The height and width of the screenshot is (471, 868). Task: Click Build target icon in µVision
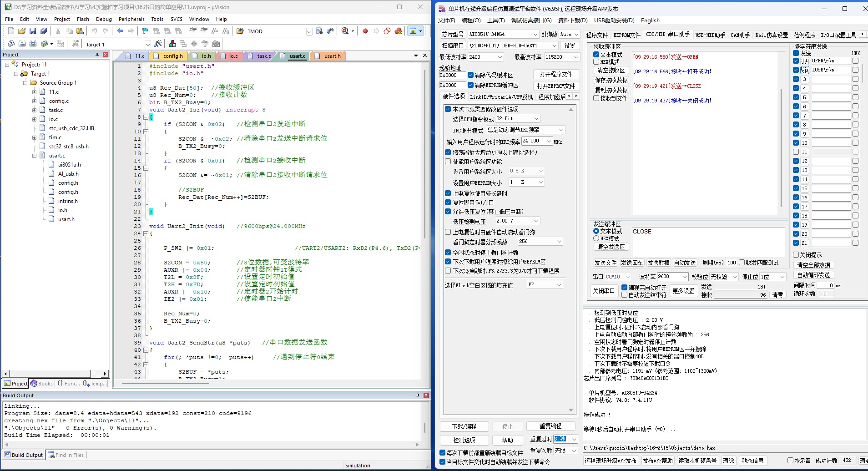(x=22, y=44)
